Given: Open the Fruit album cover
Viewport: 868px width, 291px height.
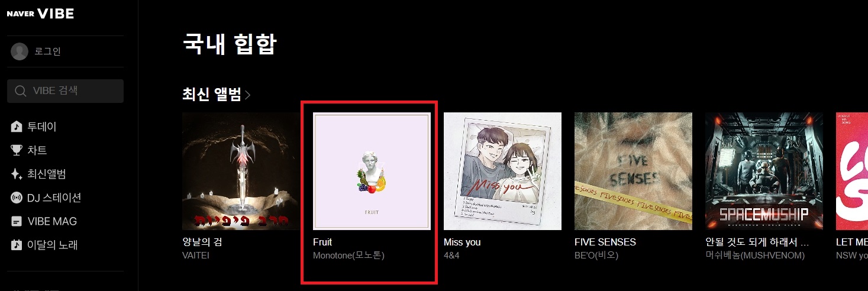Looking at the screenshot, I should [x=372, y=171].
